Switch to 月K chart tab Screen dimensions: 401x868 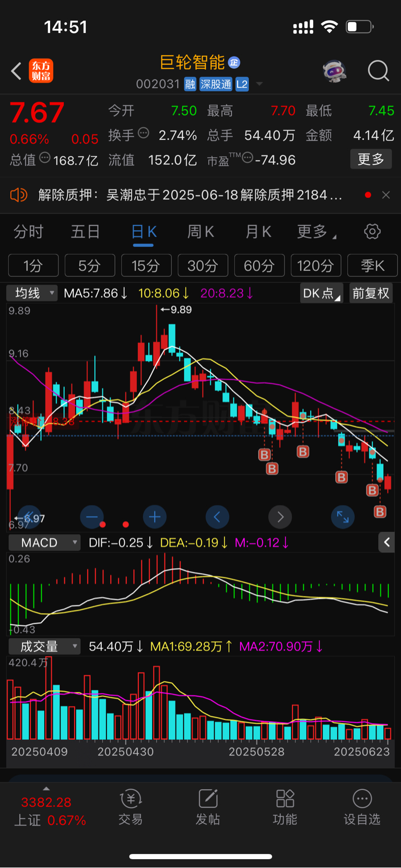coord(258,232)
